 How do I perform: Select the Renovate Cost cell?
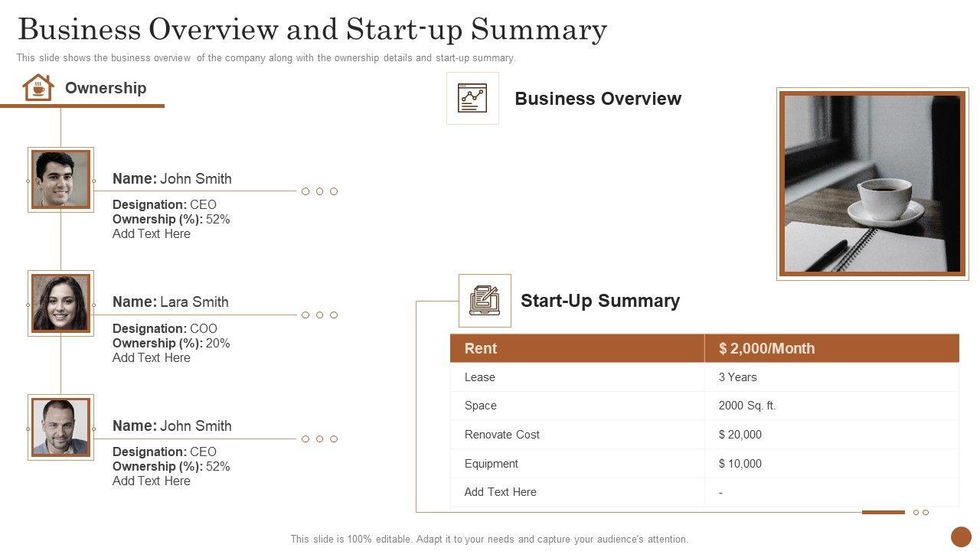point(502,435)
